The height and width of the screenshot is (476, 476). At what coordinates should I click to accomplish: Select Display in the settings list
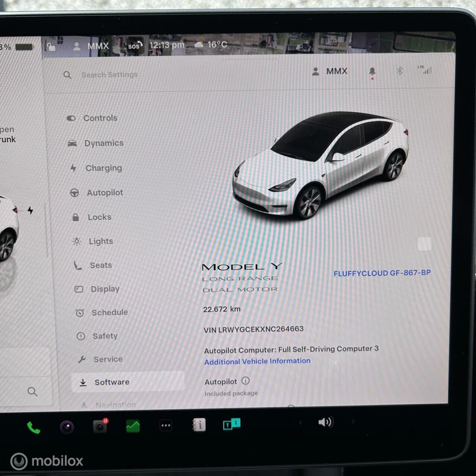point(97,289)
